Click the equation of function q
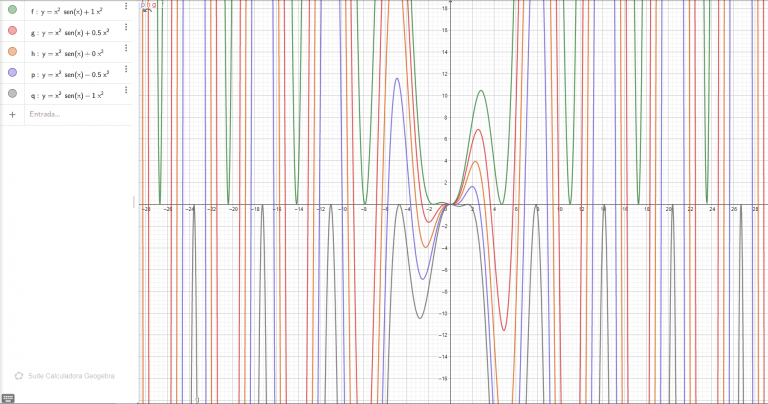768x404 pixels. [x=69, y=95]
